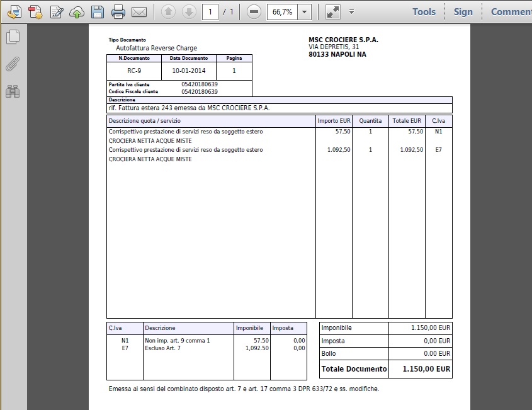Click the 66,7% zoom value field
The height and width of the screenshot is (410, 532).
[x=282, y=12]
